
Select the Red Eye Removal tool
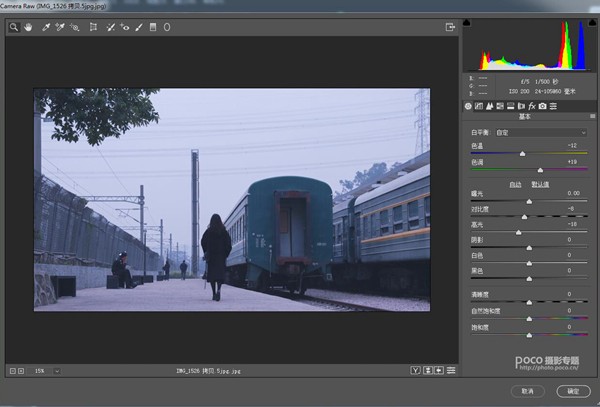(125, 27)
